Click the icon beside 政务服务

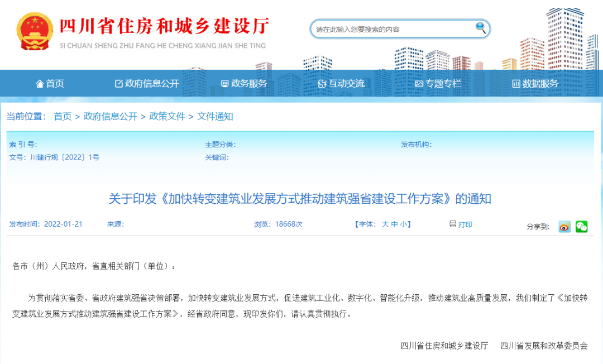224,83
